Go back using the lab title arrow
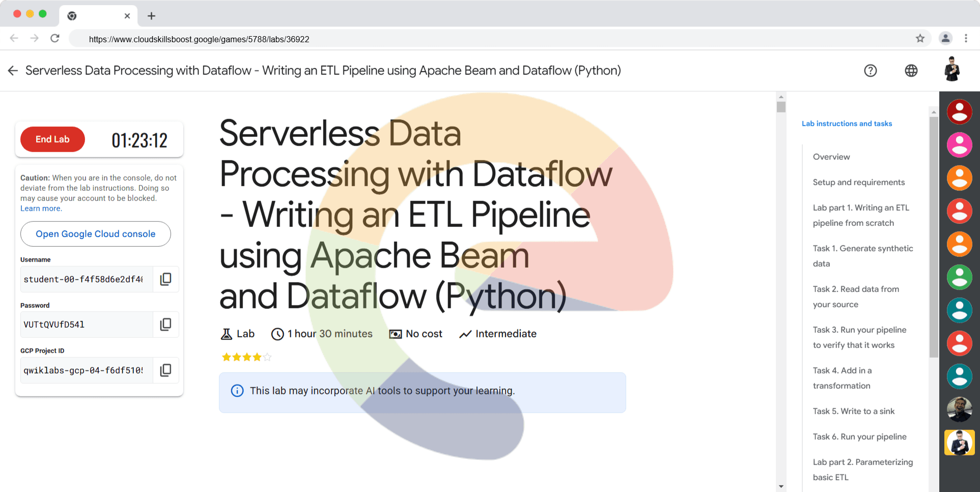 pyautogui.click(x=13, y=71)
